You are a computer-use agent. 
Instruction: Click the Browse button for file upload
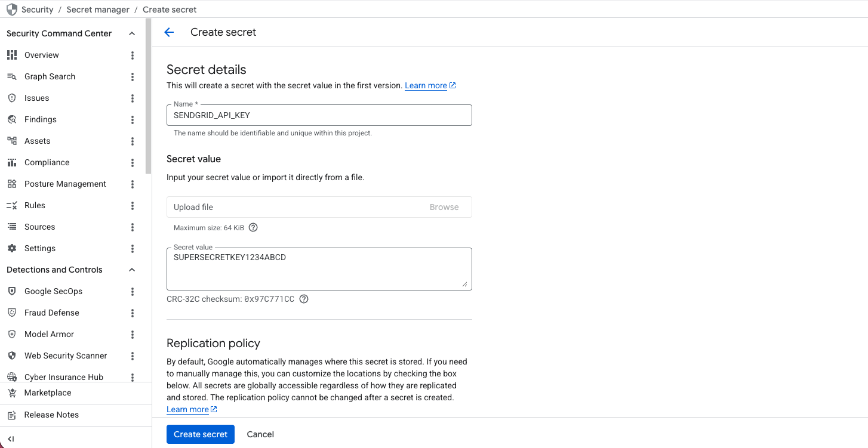pos(444,207)
